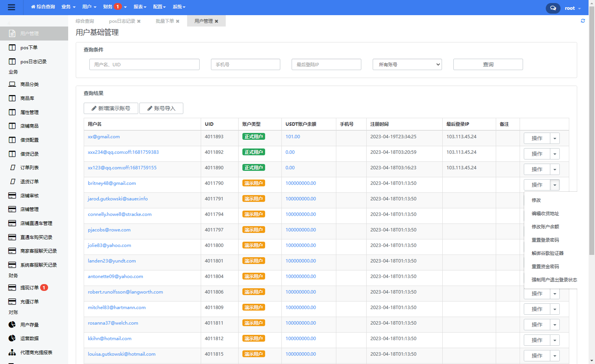Open 直通车购买记录 in the sidebar
Viewport: 595px width, 364px height.
(34, 237)
